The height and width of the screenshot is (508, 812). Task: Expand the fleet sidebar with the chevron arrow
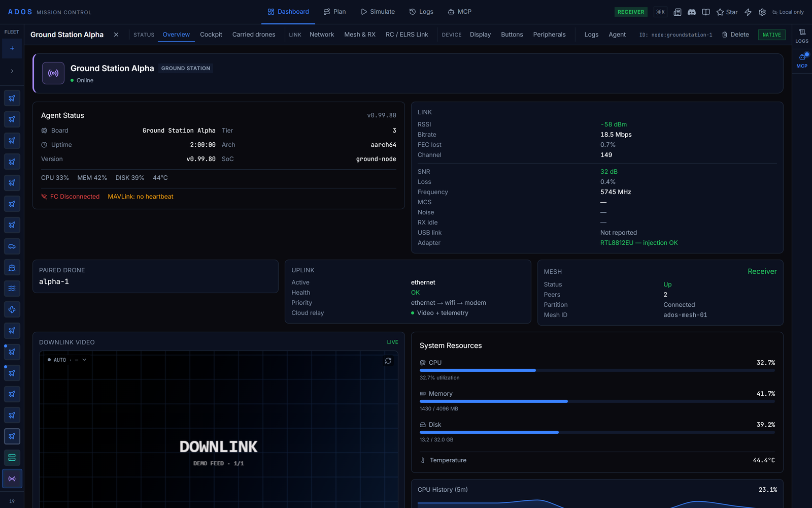pos(12,71)
